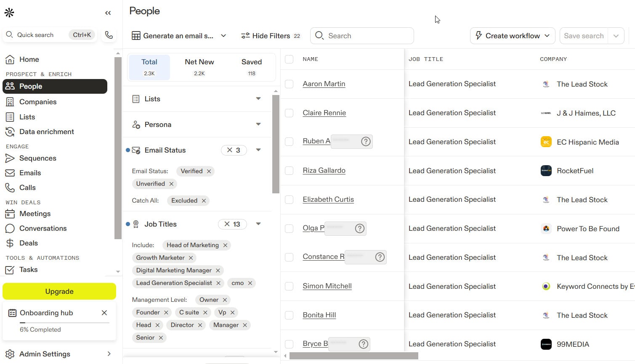Remove the Verified email status chip
635x364 pixels.
point(209,171)
